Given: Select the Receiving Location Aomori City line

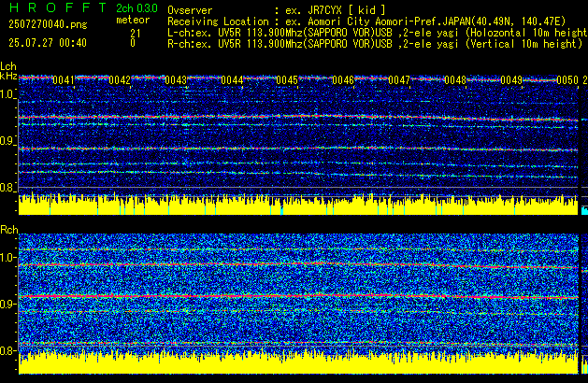Looking at the screenshot, I should (366, 21).
